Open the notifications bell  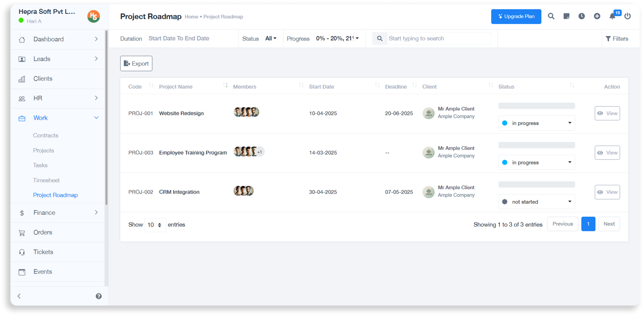(x=612, y=16)
